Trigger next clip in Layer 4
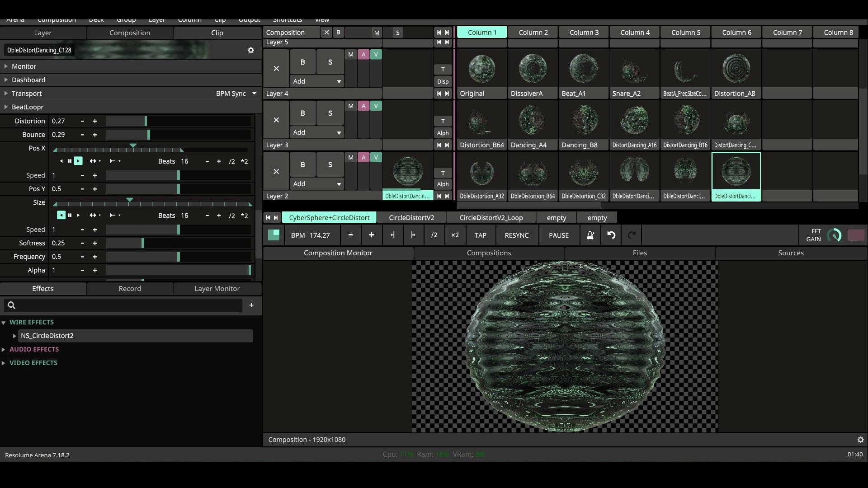This screenshot has width=868, height=488. point(447,94)
